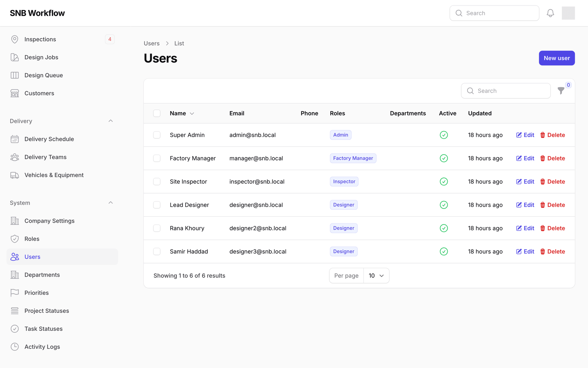Image resolution: width=588 pixels, height=368 pixels.
Task: Toggle the select-all header checkbox
Action: coord(157,113)
